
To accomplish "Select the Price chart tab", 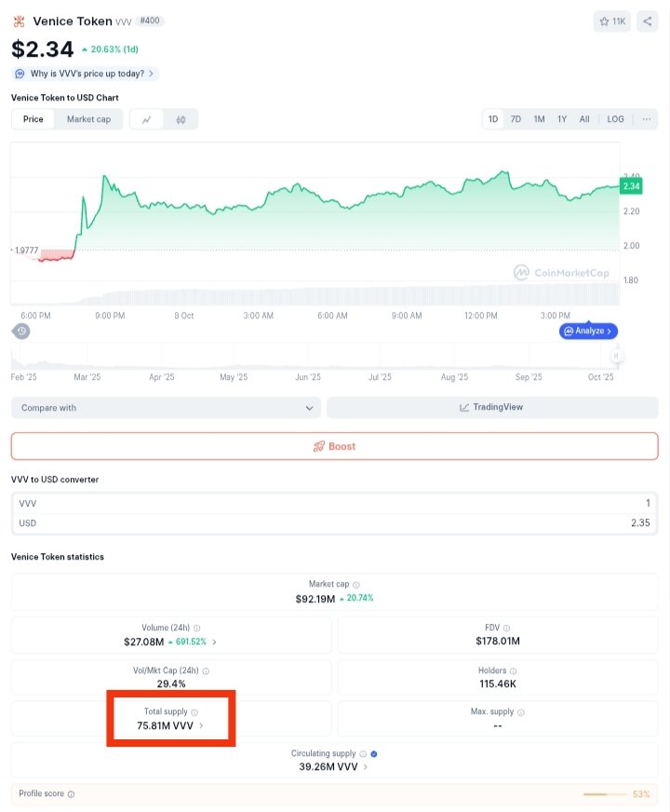I will (x=33, y=119).
